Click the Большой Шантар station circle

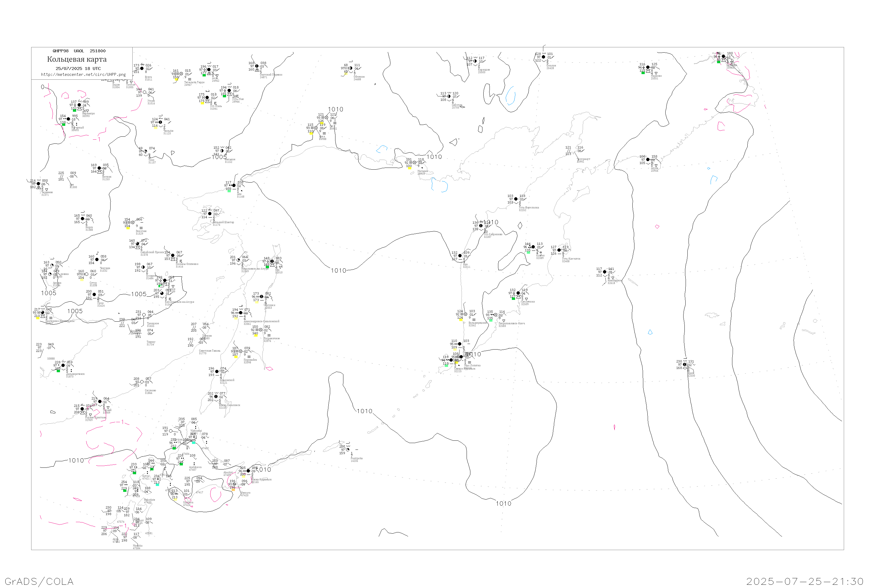pos(210,214)
